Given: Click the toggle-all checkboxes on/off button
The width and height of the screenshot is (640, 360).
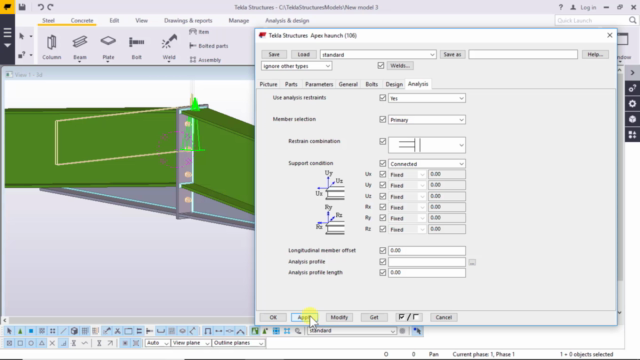Looking at the screenshot, I should pos(409,317).
